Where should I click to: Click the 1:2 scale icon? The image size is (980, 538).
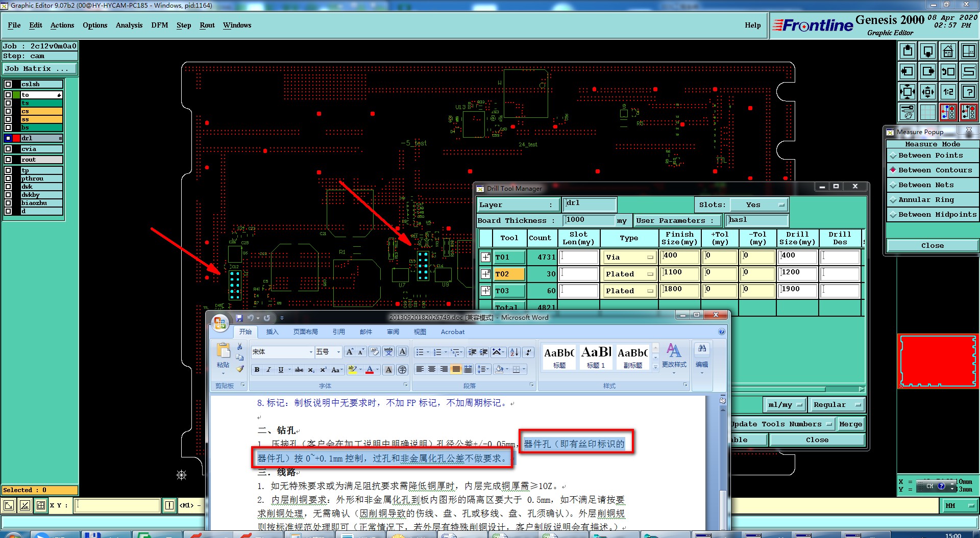click(948, 92)
